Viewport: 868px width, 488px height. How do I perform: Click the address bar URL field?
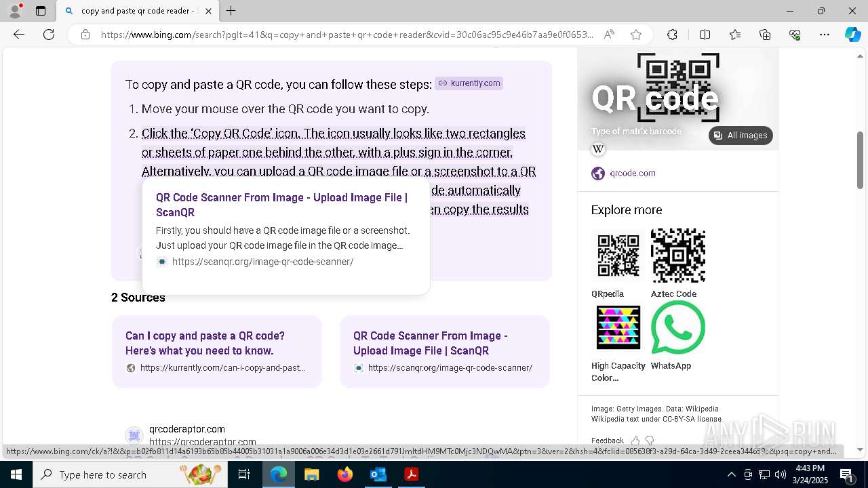[x=346, y=35]
